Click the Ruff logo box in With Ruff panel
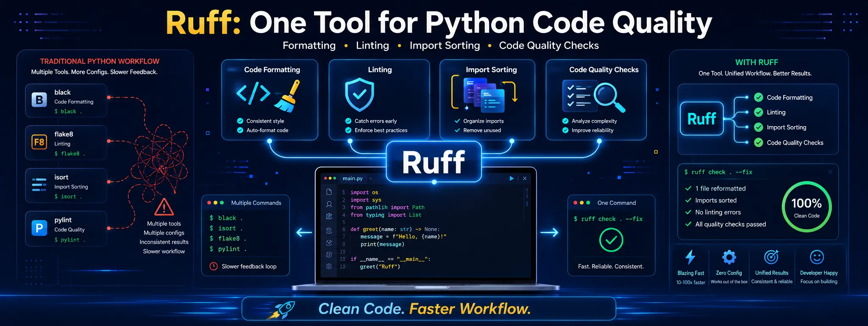The height and width of the screenshot is (326, 868). pyautogui.click(x=701, y=118)
